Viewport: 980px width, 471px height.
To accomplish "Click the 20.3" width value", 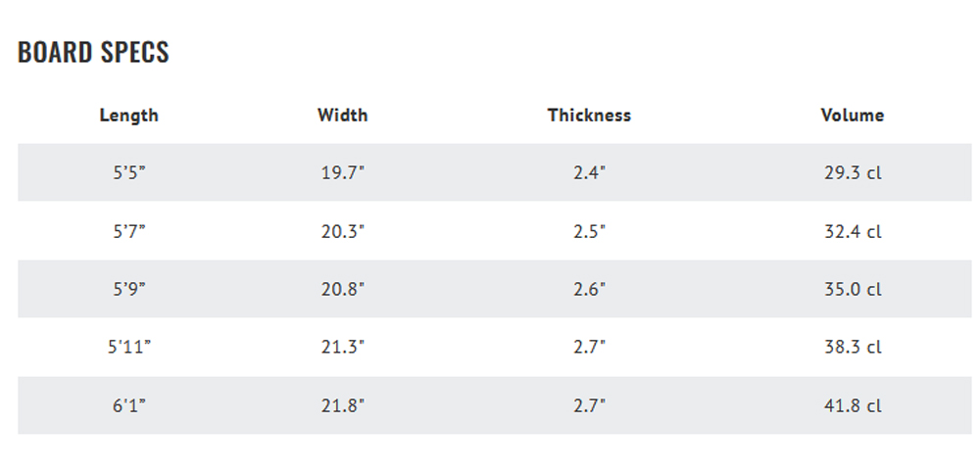I will pyautogui.click(x=342, y=232).
